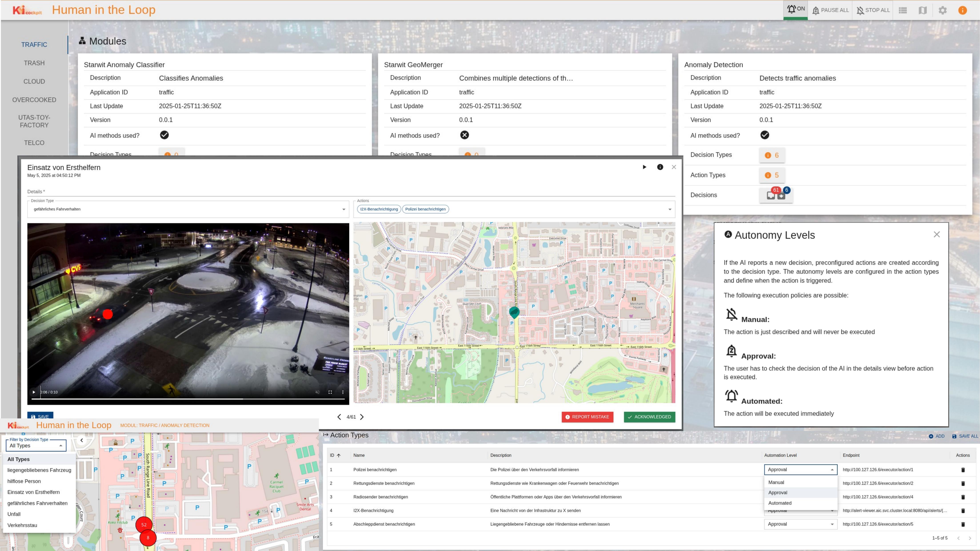The image size is (980, 551).
Task: Click the orange info icon in header
Action: point(962,10)
